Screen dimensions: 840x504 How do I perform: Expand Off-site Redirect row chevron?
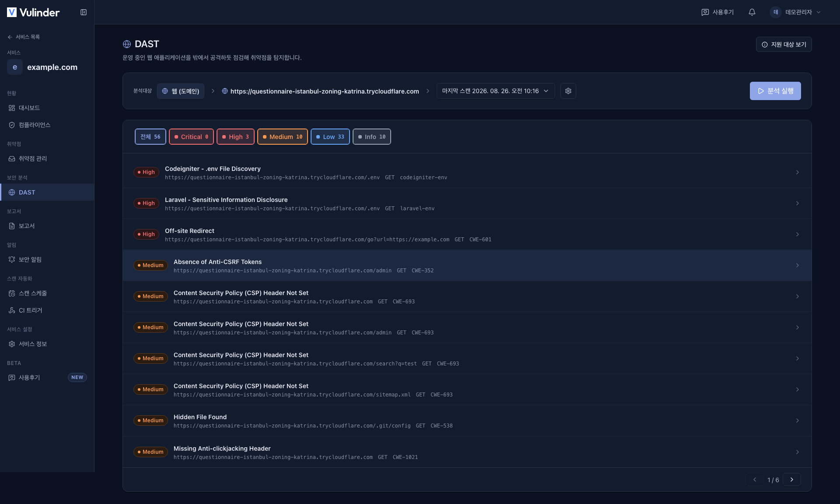click(x=798, y=234)
